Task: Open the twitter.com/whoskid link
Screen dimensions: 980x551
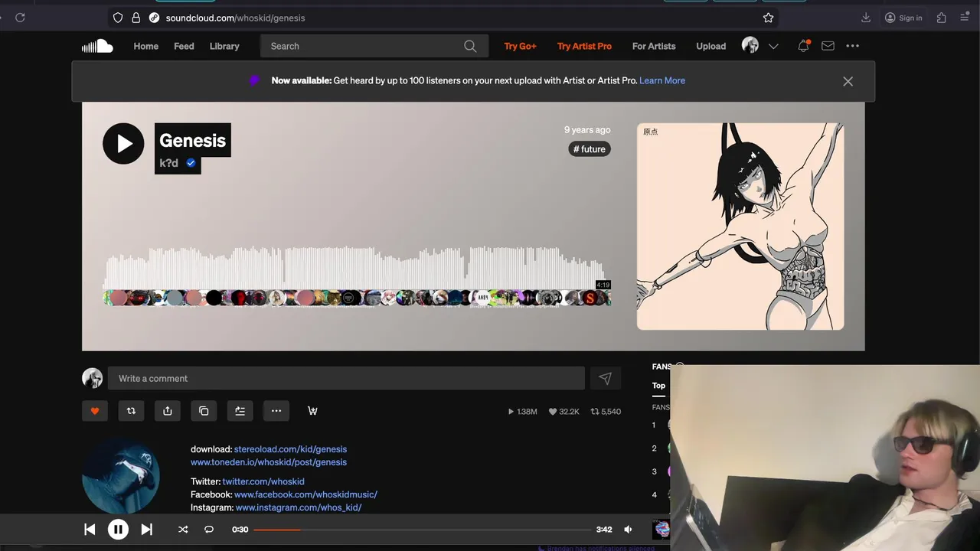Action: point(263,481)
